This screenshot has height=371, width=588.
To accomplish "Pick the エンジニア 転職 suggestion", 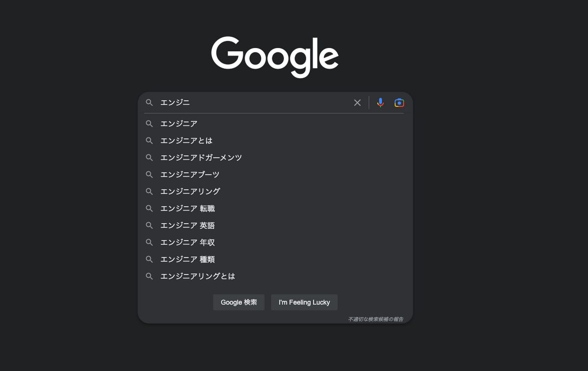I will (x=275, y=209).
